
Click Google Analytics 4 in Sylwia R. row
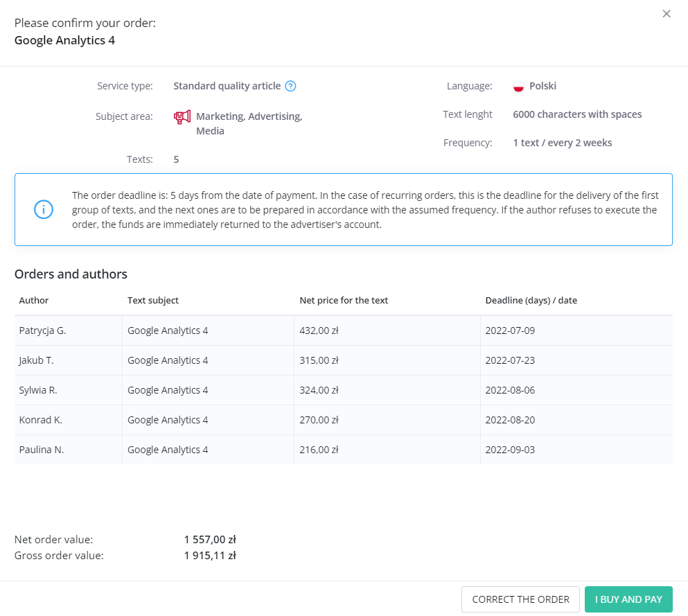(x=168, y=391)
